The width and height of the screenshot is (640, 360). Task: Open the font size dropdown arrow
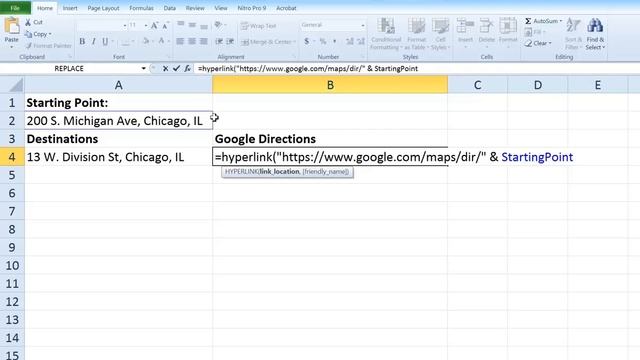(146, 26)
